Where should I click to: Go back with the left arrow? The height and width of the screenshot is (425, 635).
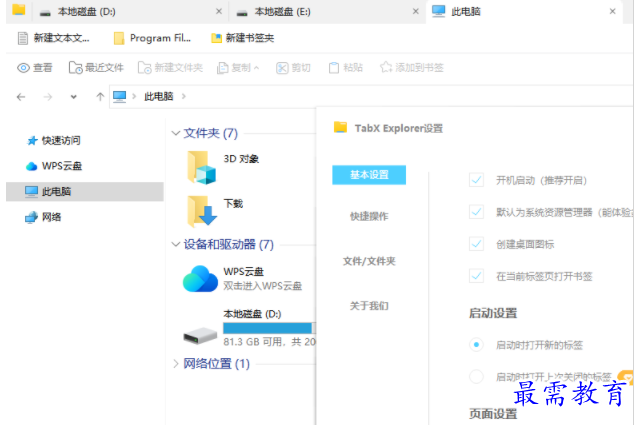[x=21, y=97]
